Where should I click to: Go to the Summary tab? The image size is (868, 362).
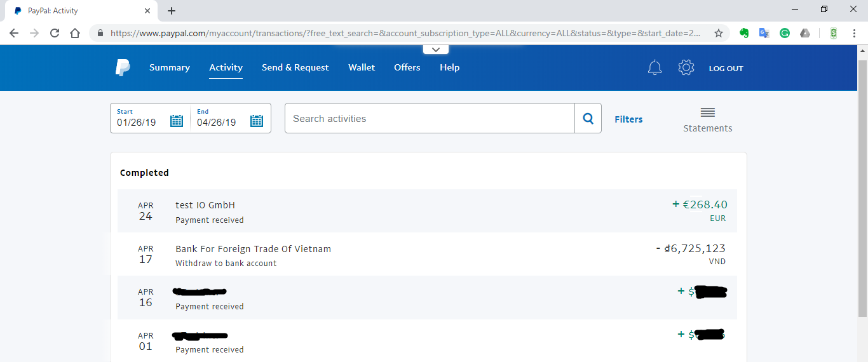(170, 67)
